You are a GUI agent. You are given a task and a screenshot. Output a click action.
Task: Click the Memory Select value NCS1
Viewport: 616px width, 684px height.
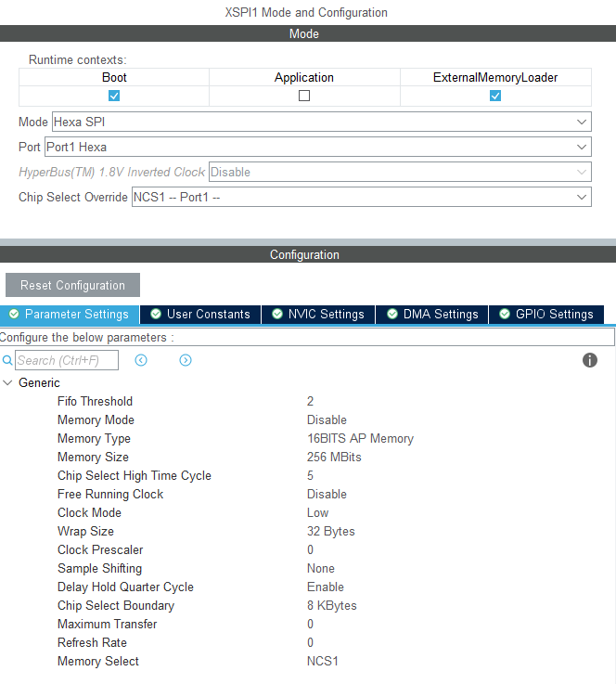(x=323, y=662)
